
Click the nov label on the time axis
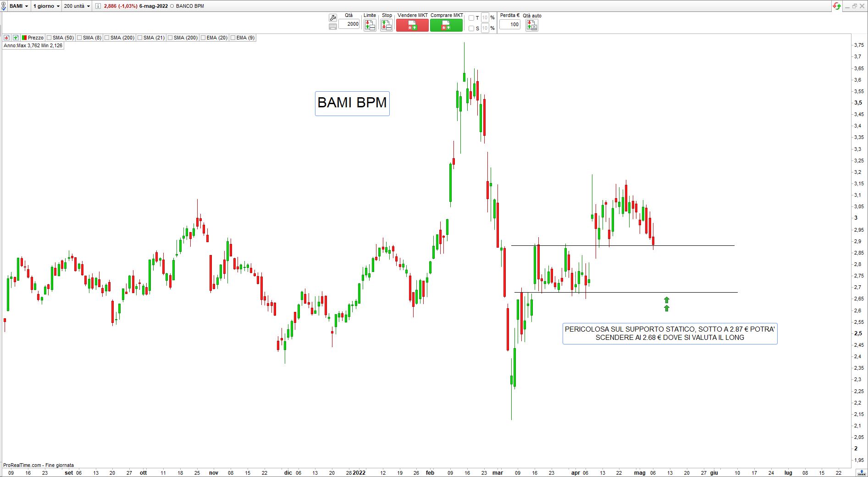213,472
